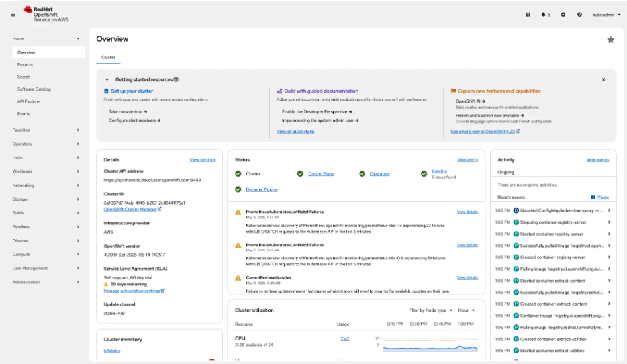Favorite this page with the star icon
This screenshot has width=627, height=364.
[610, 40]
